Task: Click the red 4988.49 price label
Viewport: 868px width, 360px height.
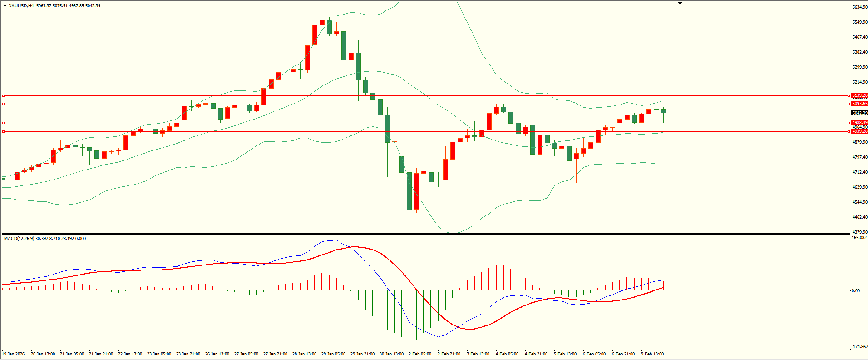Action: [859, 123]
